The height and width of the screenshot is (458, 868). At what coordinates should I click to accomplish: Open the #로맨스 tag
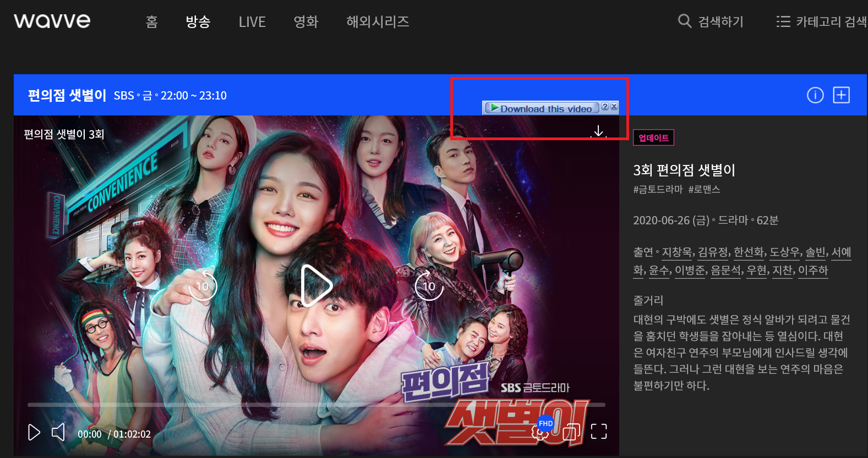[x=704, y=190]
